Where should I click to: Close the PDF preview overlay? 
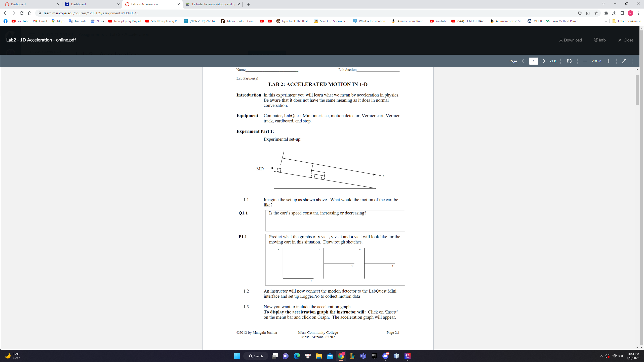coord(626,40)
